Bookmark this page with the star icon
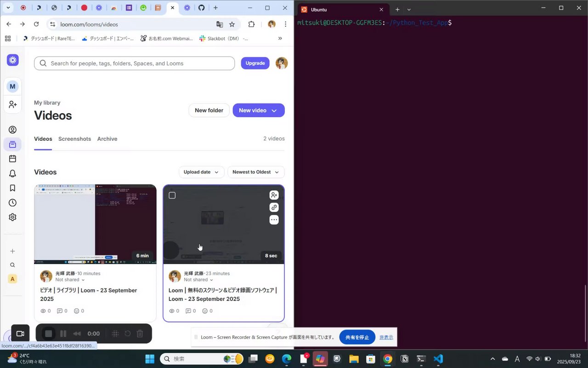The height and width of the screenshot is (368, 588). (232, 24)
